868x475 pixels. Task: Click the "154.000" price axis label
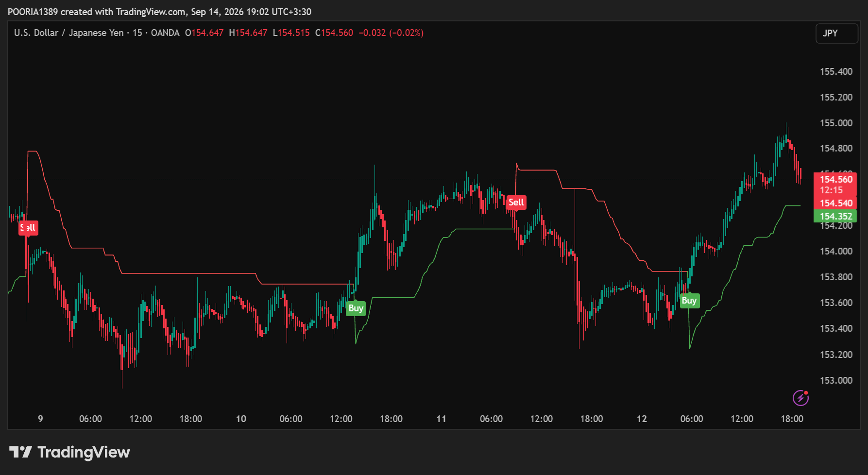836,251
